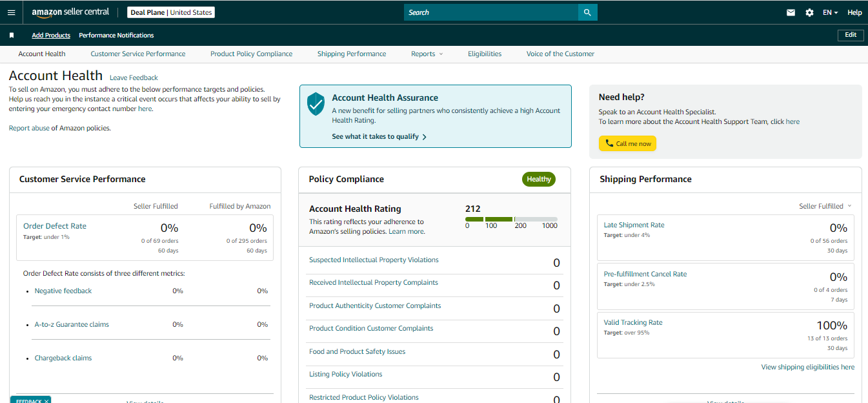The height and width of the screenshot is (403, 868).
Task: Click the Account Health Assurance shield icon
Action: click(316, 104)
